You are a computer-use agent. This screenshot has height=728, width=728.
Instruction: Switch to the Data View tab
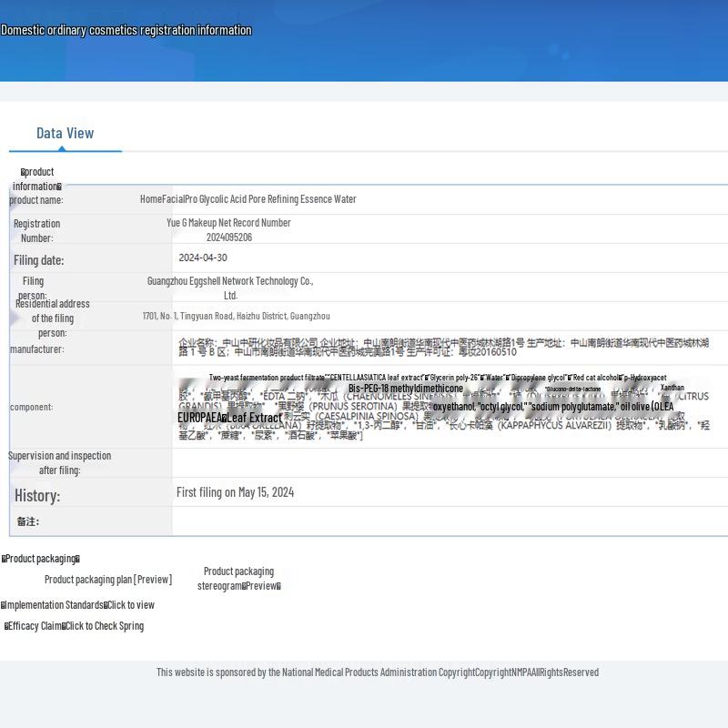[x=65, y=132]
